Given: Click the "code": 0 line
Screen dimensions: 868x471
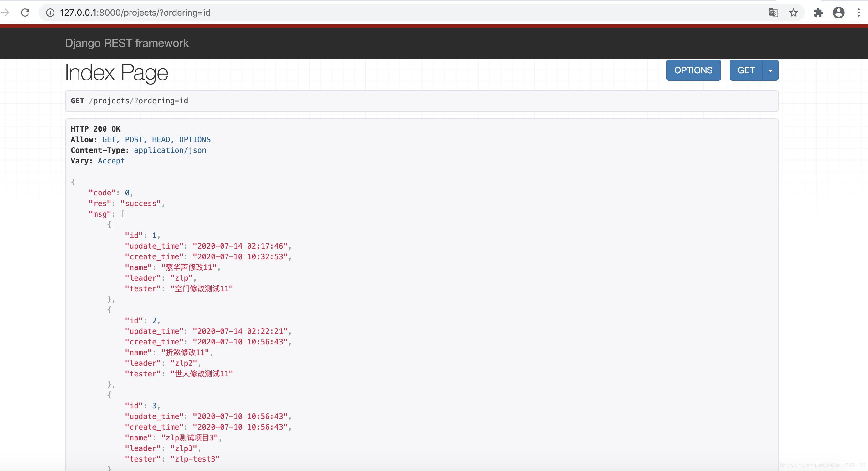Looking at the screenshot, I should pyautogui.click(x=111, y=193).
